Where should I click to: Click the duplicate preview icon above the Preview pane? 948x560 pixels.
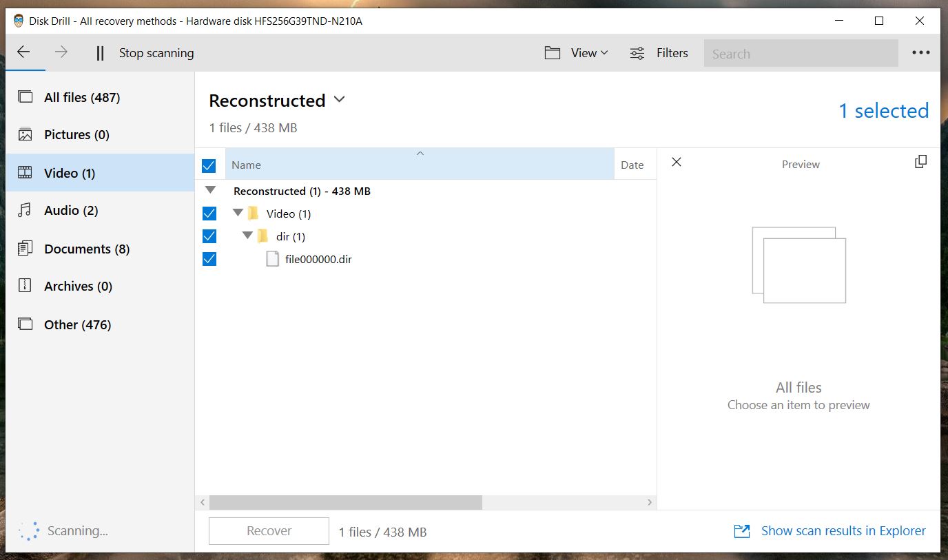[x=920, y=161]
